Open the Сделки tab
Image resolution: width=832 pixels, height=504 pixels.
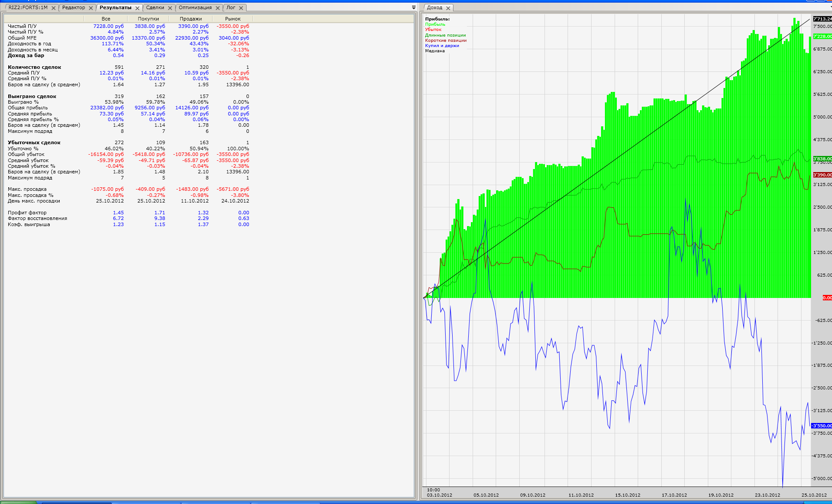point(155,7)
